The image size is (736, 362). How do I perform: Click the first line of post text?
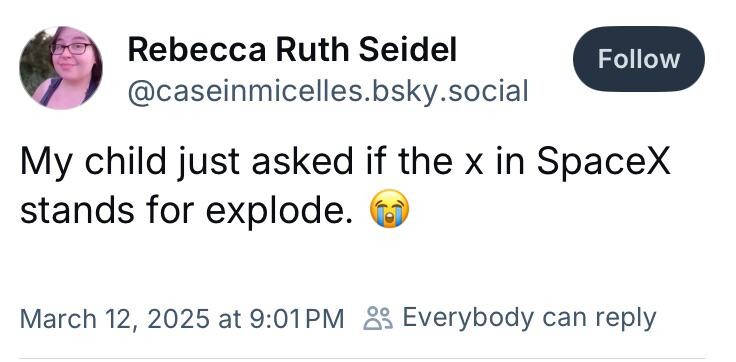click(x=345, y=162)
